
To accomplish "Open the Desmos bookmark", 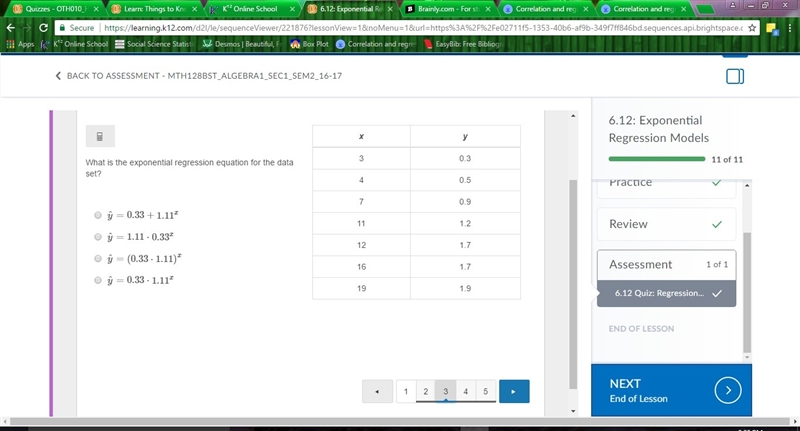I will [241, 44].
